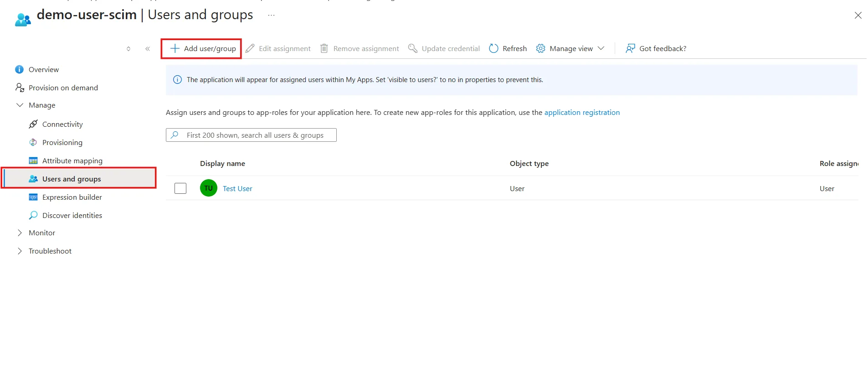Screen dimensions: 868x368
Task: Click Edit assignment in the toolbar
Action: click(x=278, y=48)
